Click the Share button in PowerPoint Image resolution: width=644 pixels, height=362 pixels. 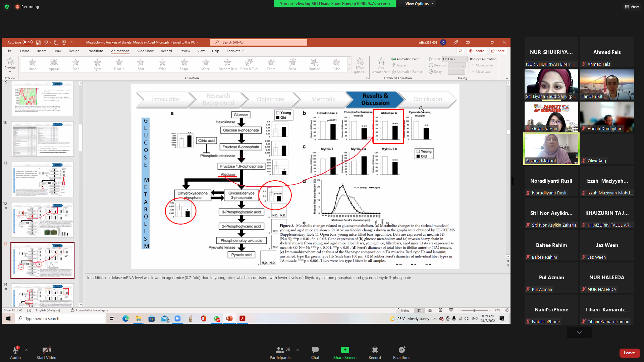(x=498, y=51)
